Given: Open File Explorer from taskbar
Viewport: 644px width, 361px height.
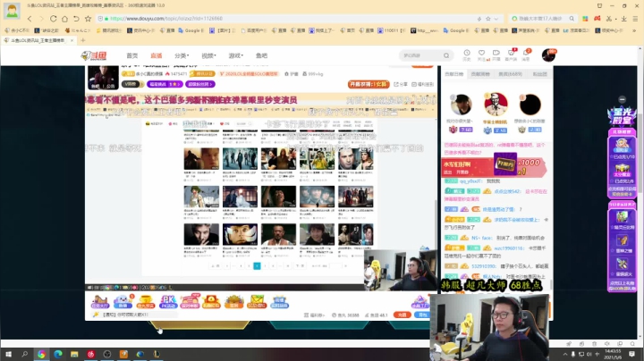Looking at the screenshot, I should 74,354.
